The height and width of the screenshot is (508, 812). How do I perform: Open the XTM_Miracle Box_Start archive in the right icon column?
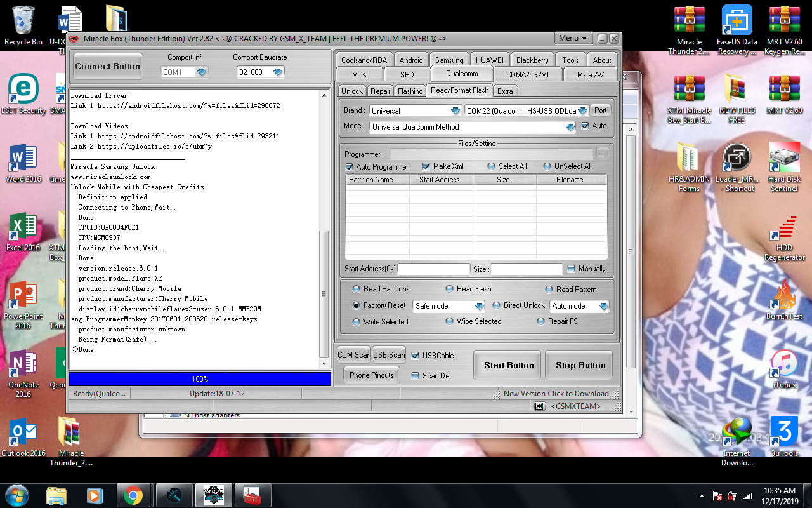(689, 98)
